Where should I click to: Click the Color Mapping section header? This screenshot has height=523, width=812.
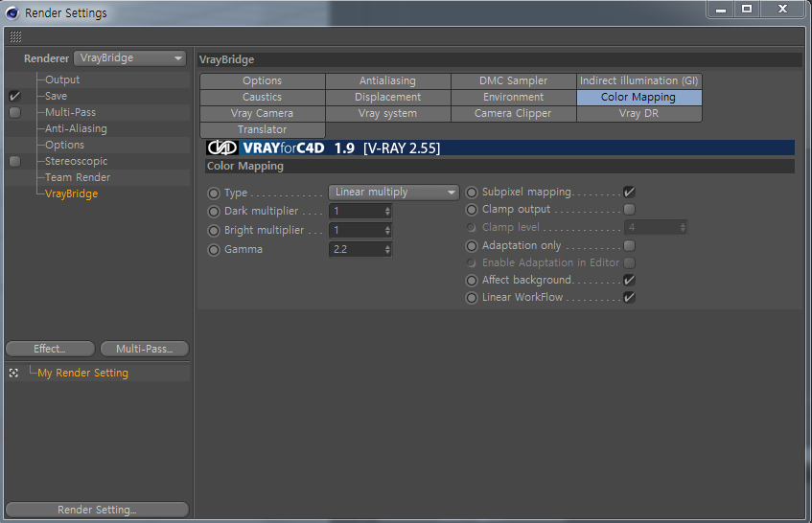pos(499,166)
